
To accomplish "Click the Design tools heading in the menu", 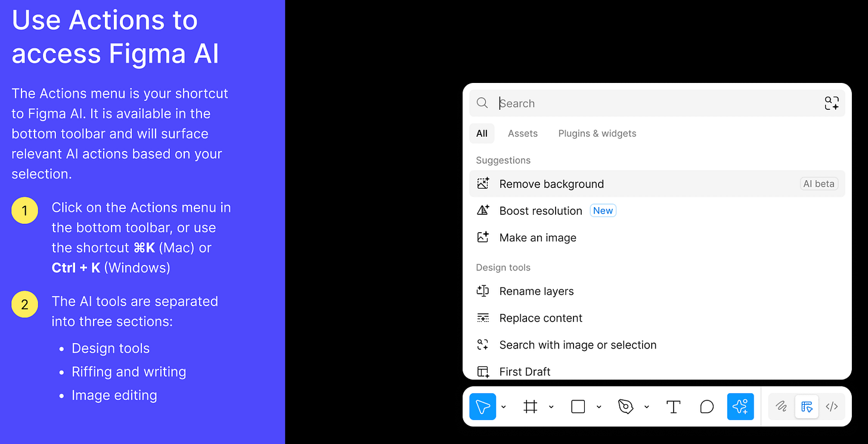I will (x=503, y=268).
